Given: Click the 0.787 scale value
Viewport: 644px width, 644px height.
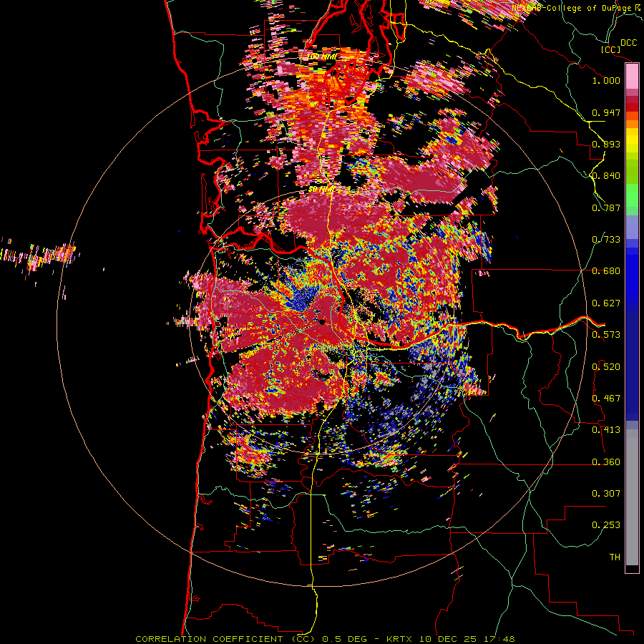Looking at the screenshot, I should click(606, 208).
